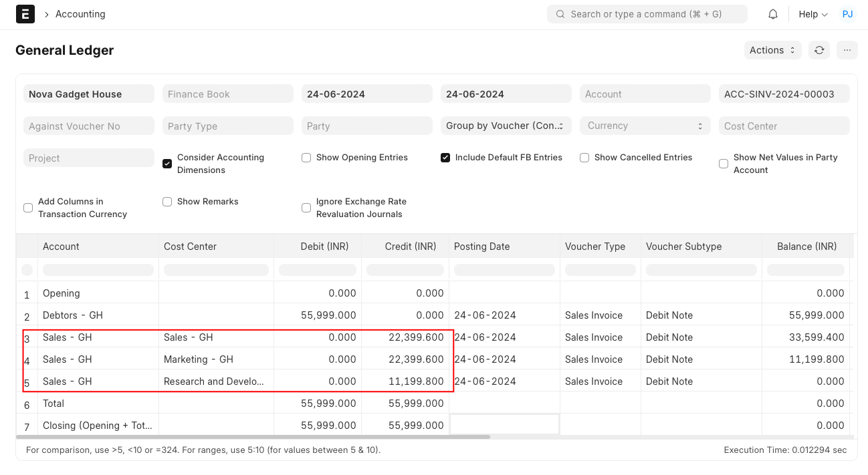
Task: Open the Actions dropdown button
Action: (772, 50)
